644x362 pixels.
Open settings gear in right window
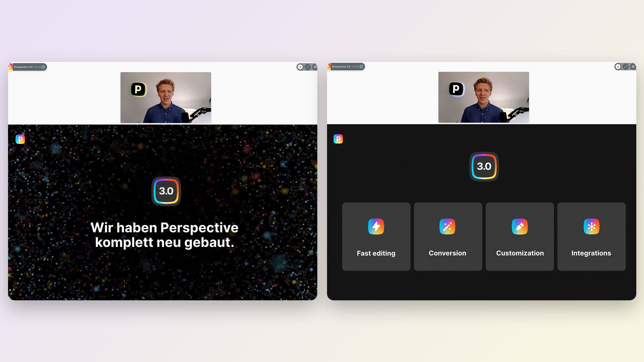[x=633, y=67]
